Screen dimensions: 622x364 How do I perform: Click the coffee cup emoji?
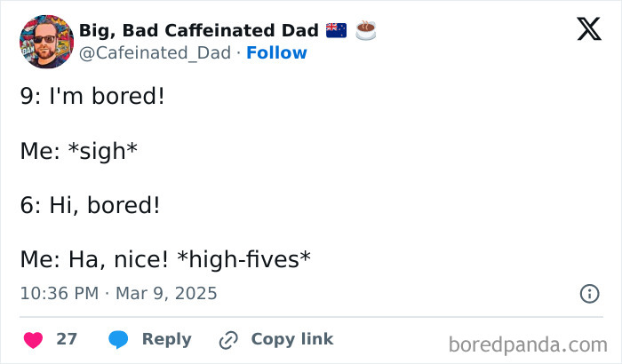coord(365,30)
